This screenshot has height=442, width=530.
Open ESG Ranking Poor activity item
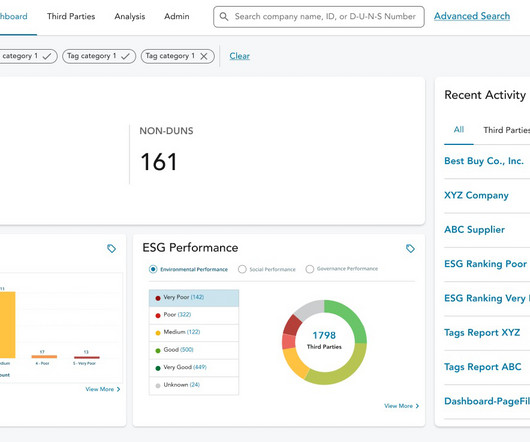485,264
